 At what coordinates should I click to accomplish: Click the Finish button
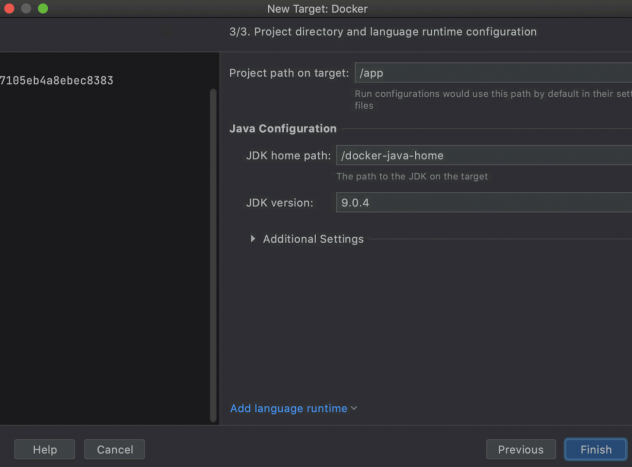pos(595,449)
